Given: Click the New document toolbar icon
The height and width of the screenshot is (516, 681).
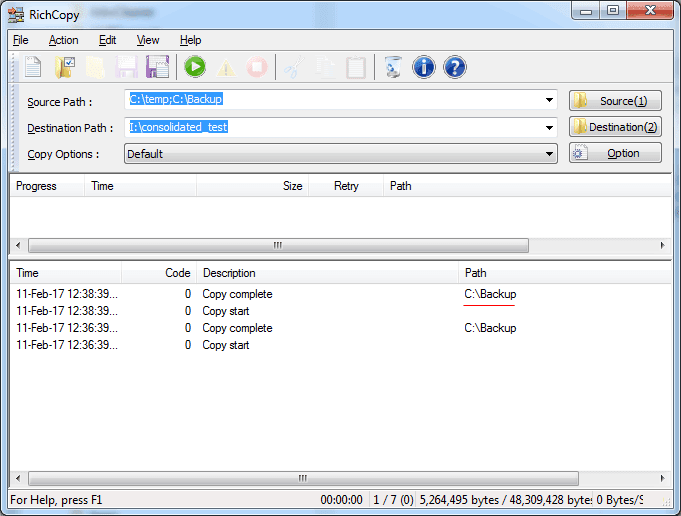Looking at the screenshot, I should [33, 67].
